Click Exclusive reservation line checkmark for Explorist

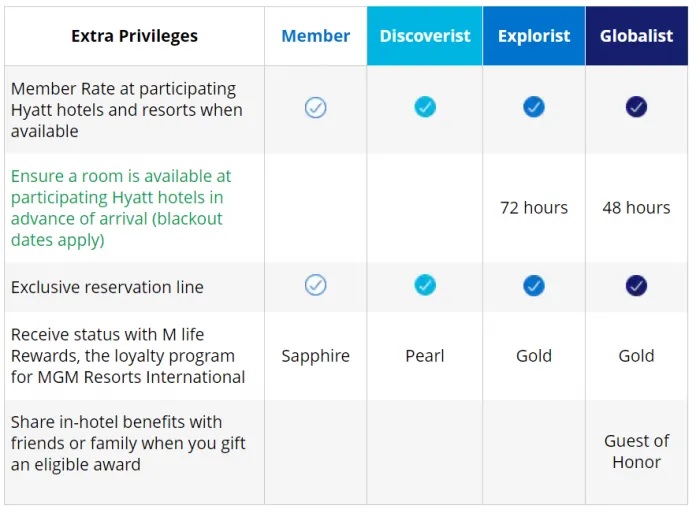coord(534,286)
